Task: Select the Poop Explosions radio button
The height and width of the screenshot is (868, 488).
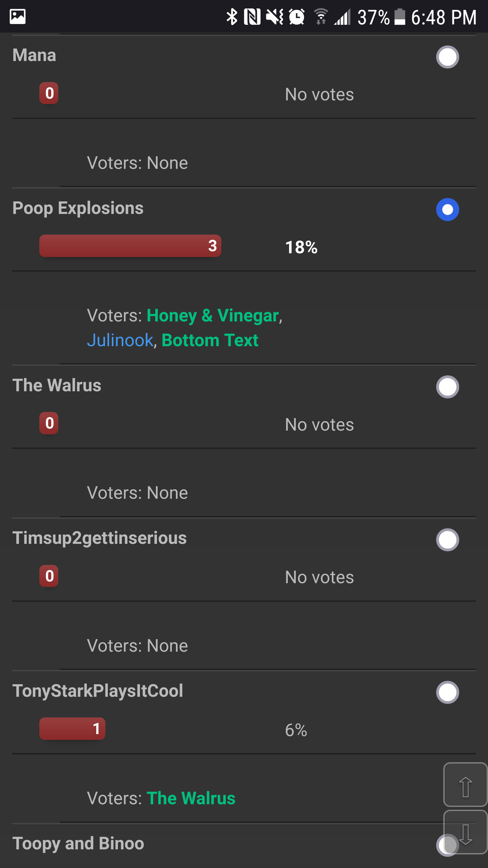Action: tap(448, 210)
